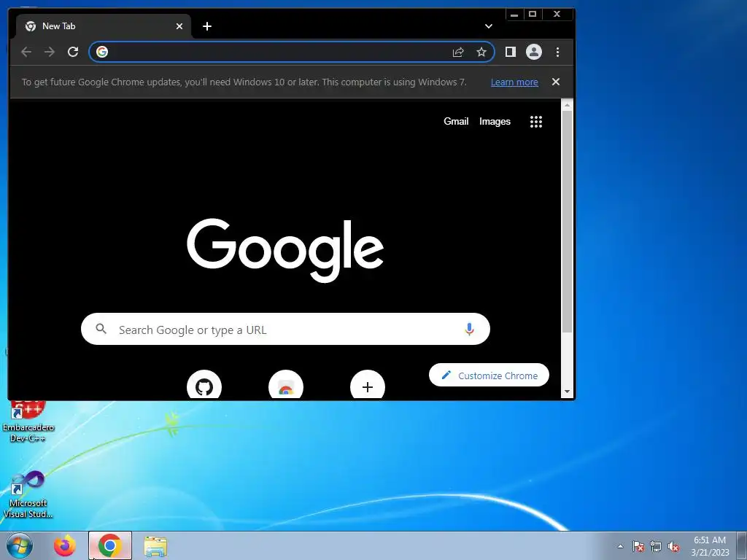Viewport: 747px width, 560px height.
Task: Share this page icon in address bar
Action: [x=458, y=52]
